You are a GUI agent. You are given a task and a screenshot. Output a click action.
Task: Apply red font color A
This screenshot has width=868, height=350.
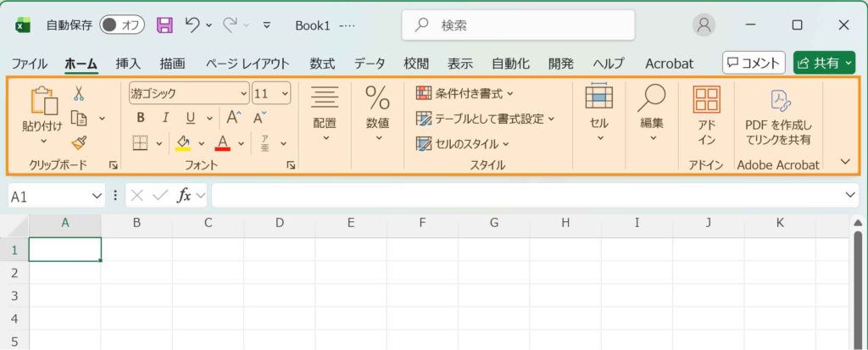223,143
